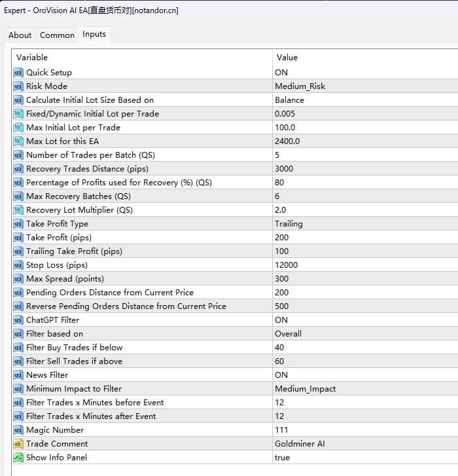Select the Take Profit (pips) value 200
The image size is (458, 476).
click(x=282, y=238)
